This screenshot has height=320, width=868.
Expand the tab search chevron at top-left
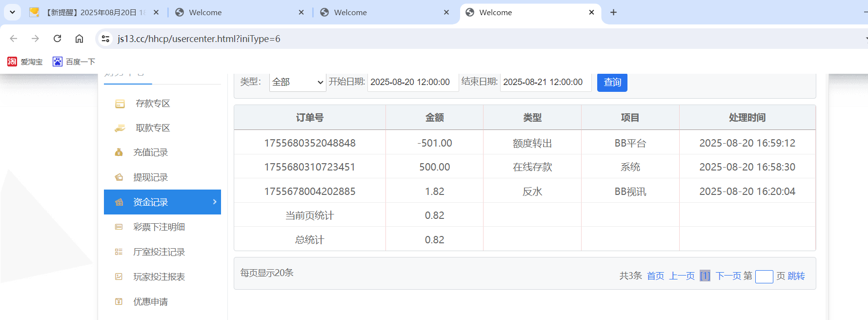12,12
